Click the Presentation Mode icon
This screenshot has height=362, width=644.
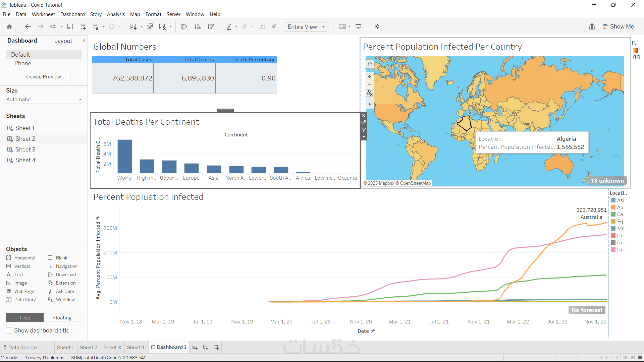(x=359, y=27)
